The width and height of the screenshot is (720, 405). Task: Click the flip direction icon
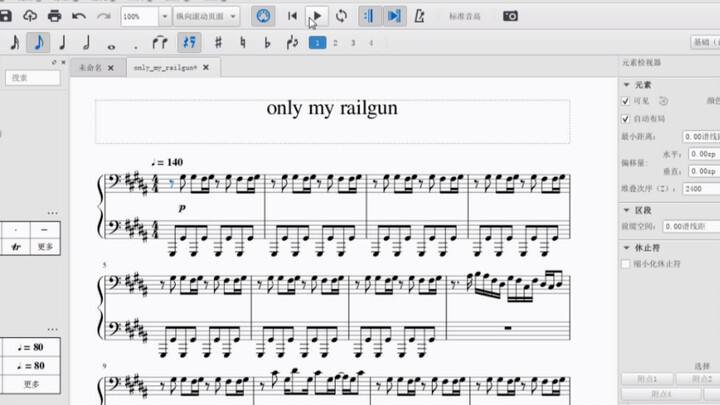click(292, 43)
